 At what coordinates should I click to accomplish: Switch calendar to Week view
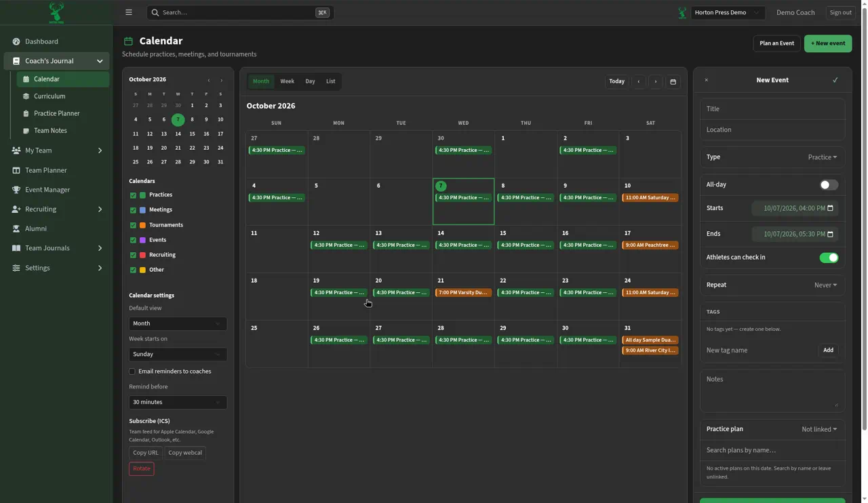click(288, 81)
